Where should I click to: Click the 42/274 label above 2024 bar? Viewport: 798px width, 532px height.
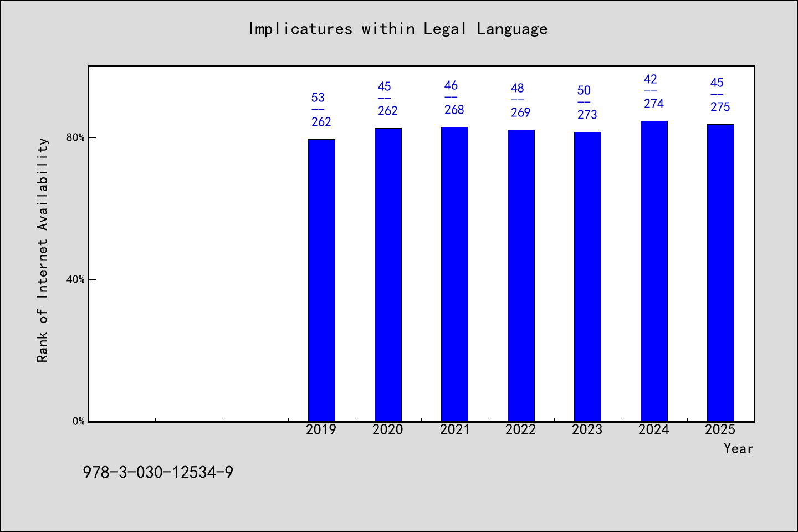[654, 91]
